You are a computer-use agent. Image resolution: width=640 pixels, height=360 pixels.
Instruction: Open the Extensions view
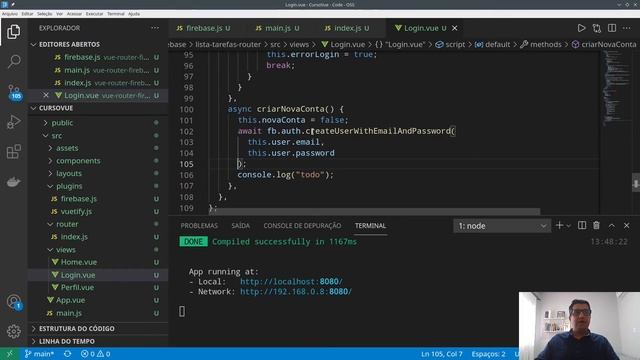[13, 152]
